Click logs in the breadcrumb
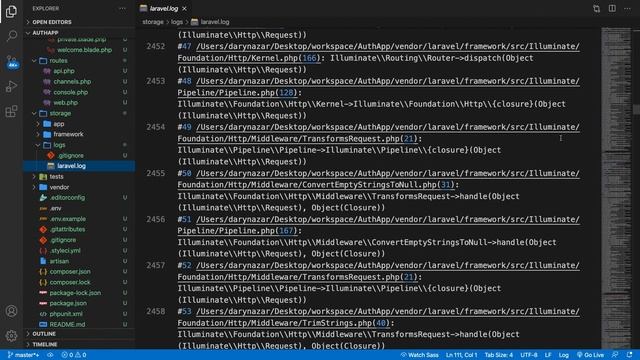Image resolution: width=640 pixels, height=360 pixels. pos(177,22)
